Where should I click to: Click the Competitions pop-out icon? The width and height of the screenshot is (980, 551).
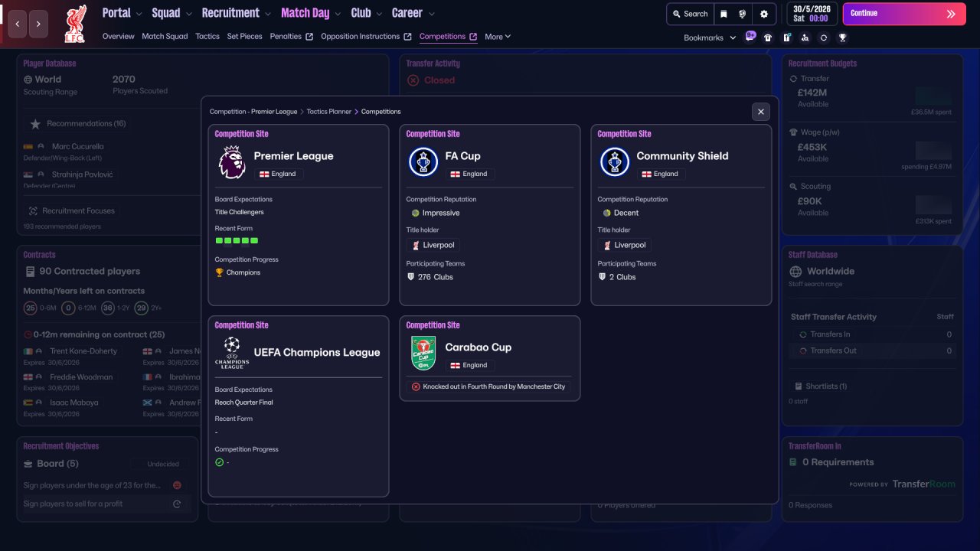pos(473,37)
